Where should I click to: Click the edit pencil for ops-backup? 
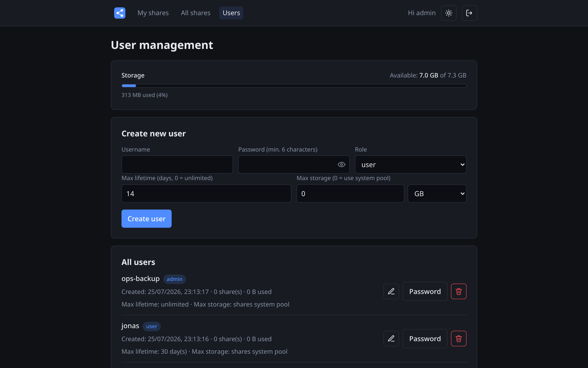pyautogui.click(x=391, y=291)
